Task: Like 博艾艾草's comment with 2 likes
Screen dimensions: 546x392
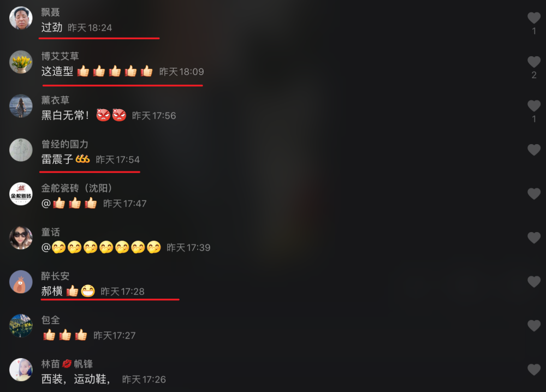Action: pos(534,62)
